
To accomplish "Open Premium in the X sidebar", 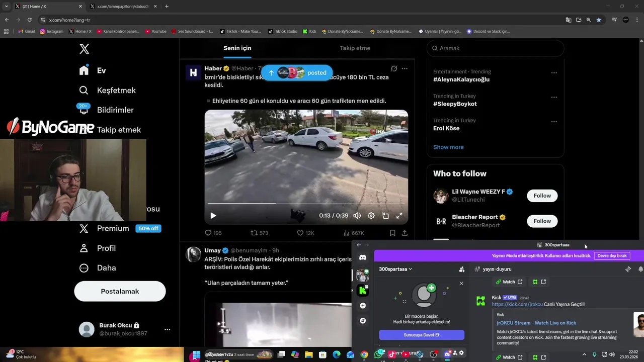I will pos(120,228).
